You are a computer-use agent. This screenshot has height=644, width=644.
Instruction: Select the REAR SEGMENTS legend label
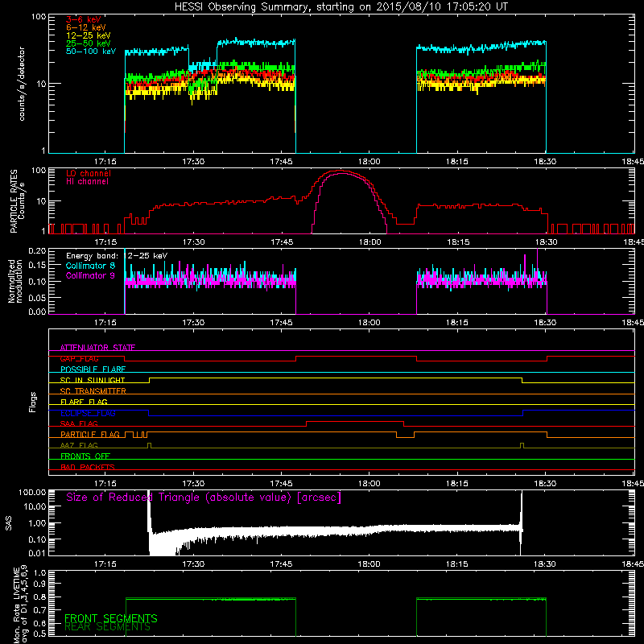point(108,627)
